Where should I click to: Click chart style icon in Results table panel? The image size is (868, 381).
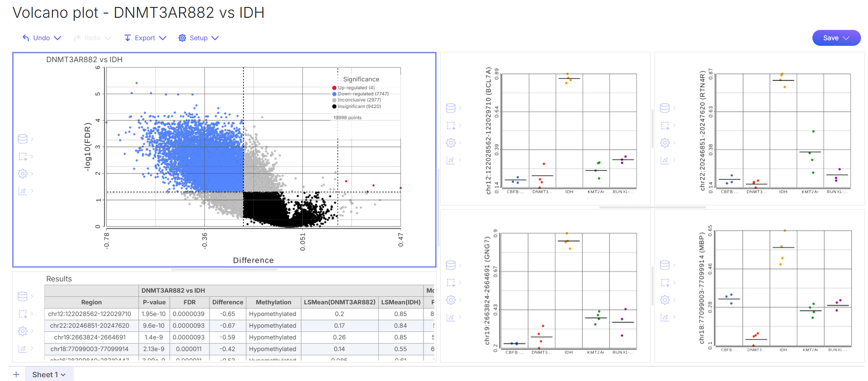tap(22, 348)
